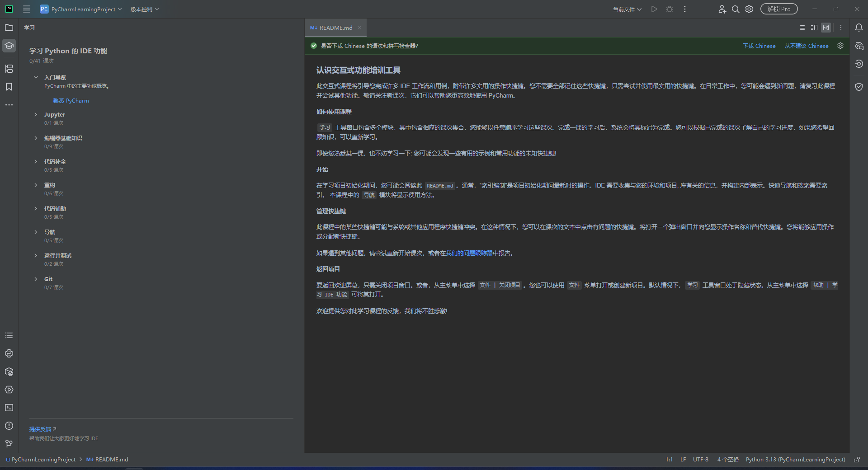Click line and column 1:1 indicator

(x=669, y=460)
